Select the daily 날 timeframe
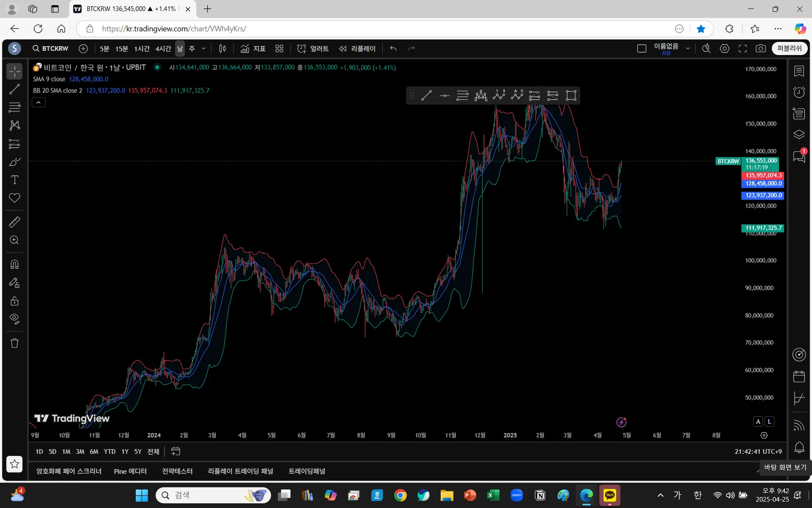Screen dimensions: 812x508 click(180, 48)
